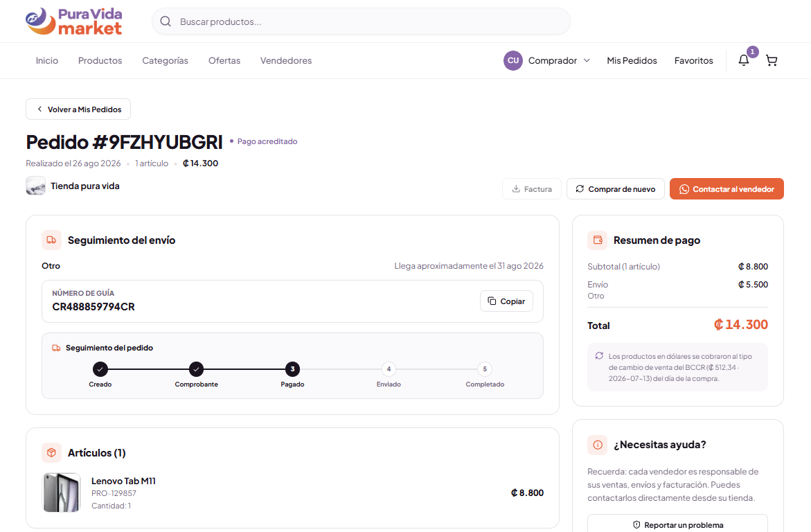Image resolution: width=811 pixels, height=532 pixels.
Task: Copy the número de guía
Action: [506, 301]
